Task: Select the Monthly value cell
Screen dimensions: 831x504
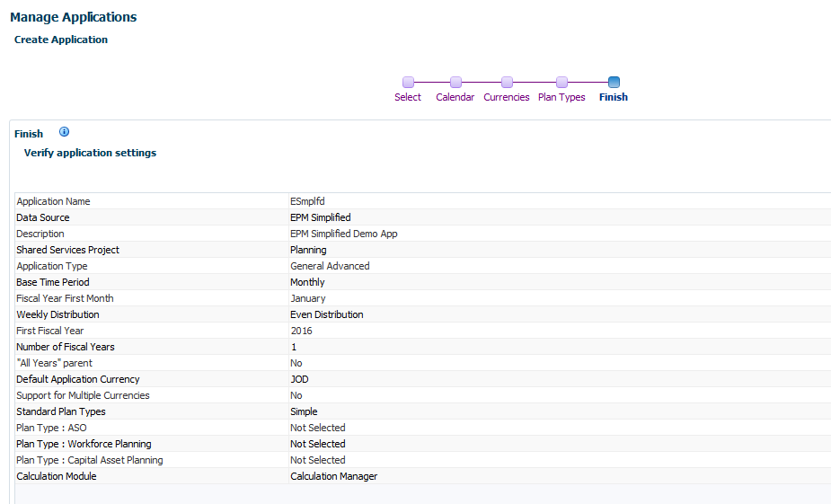Action: (307, 282)
